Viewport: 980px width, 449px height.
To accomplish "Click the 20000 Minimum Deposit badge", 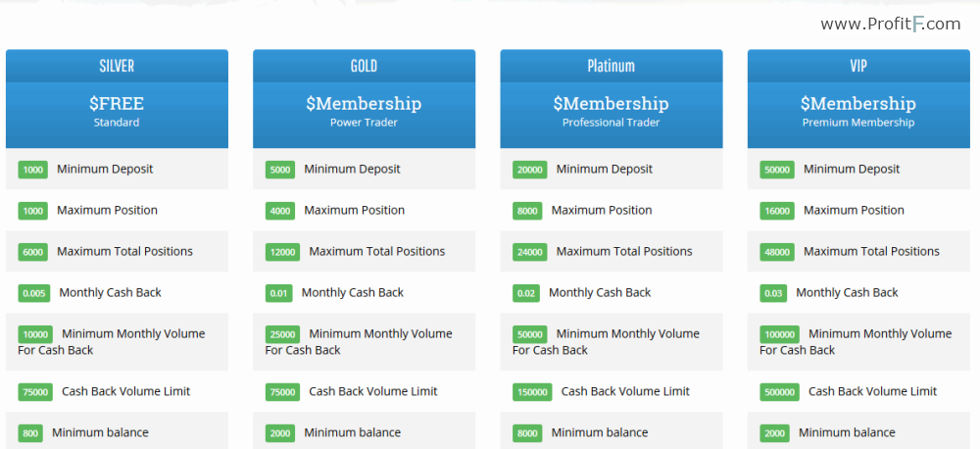I will (x=530, y=170).
